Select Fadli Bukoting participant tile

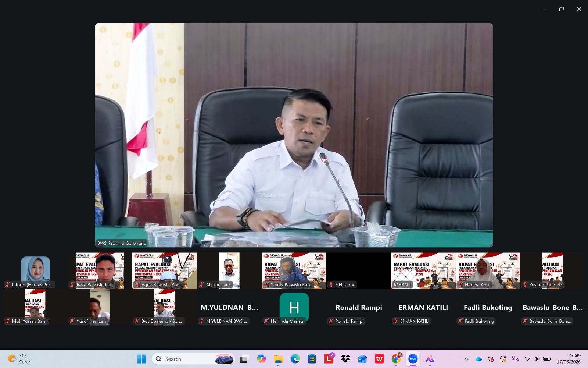488,307
